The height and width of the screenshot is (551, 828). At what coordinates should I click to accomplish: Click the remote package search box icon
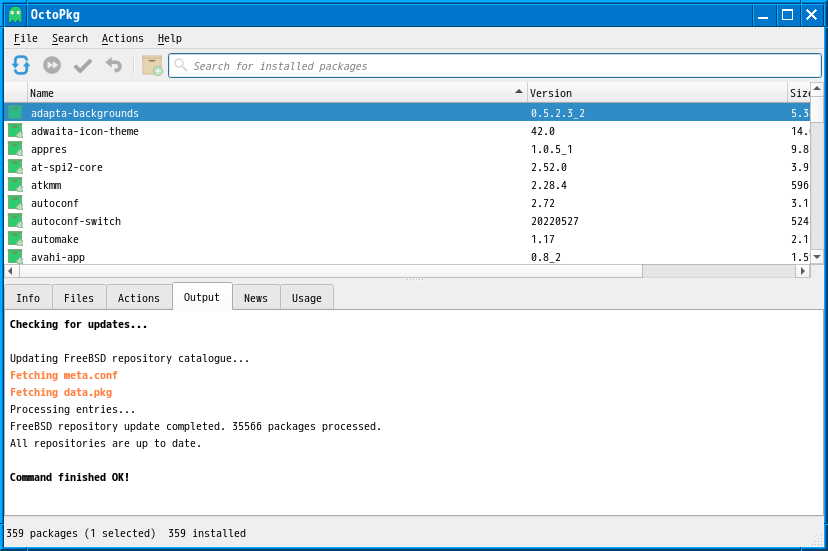click(152, 65)
